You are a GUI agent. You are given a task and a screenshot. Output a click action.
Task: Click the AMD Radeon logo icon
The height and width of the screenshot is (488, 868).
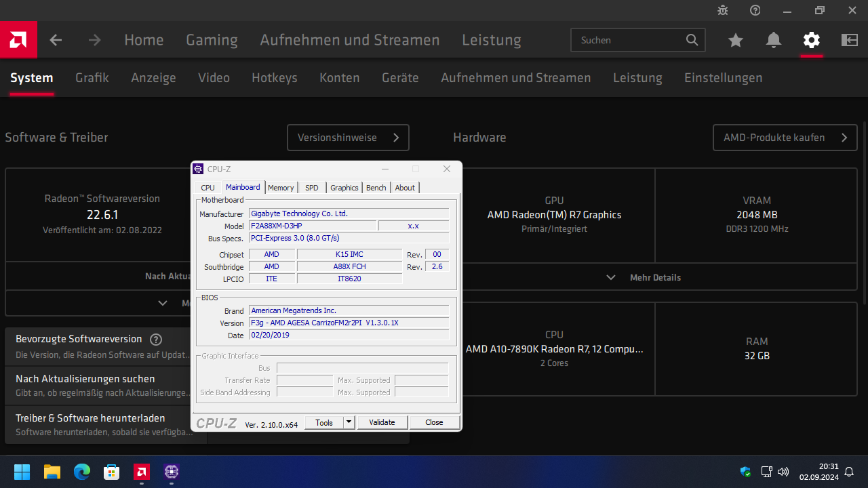18,39
